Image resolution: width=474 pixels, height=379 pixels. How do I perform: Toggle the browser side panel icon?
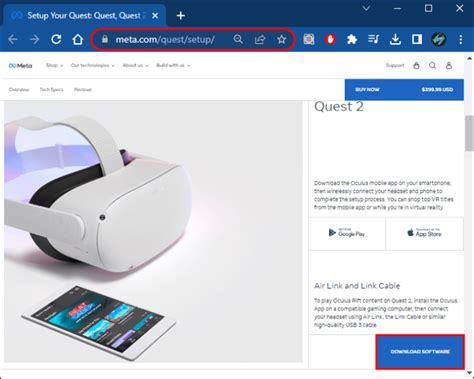click(417, 39)
